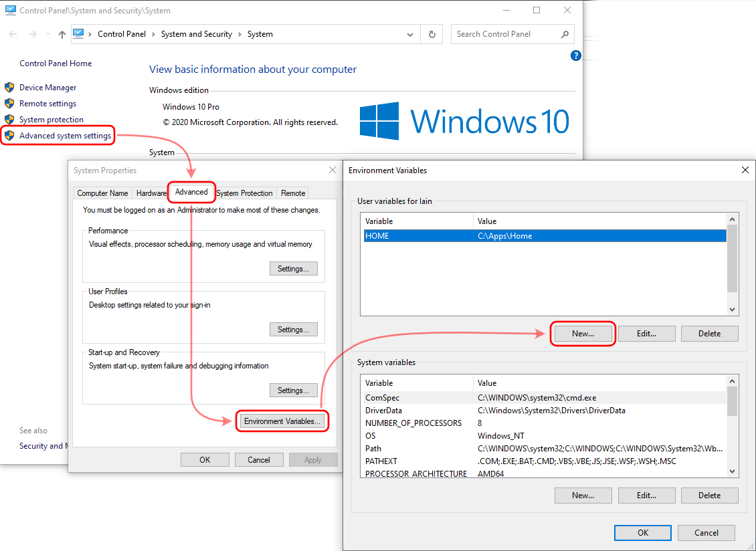Viewport: 756px width, 551px height.
Task: Click the Remote settings shield icon
Action: (x=9, y=103)
